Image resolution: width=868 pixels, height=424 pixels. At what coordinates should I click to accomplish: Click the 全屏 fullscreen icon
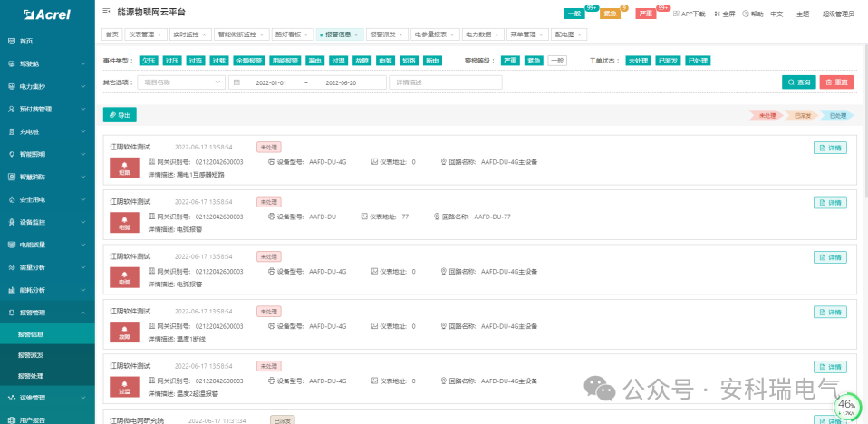717,14
